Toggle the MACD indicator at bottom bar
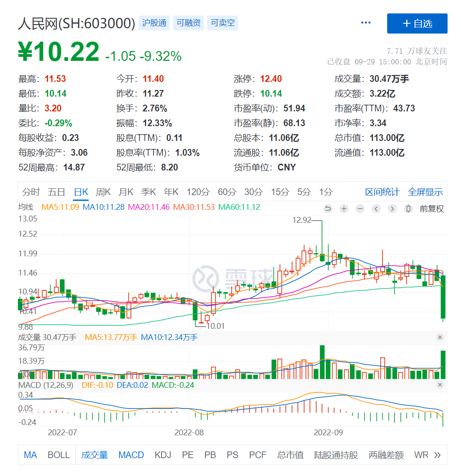Image resolution: width=461 pixels, height=476 pixels. coord(131,455)
